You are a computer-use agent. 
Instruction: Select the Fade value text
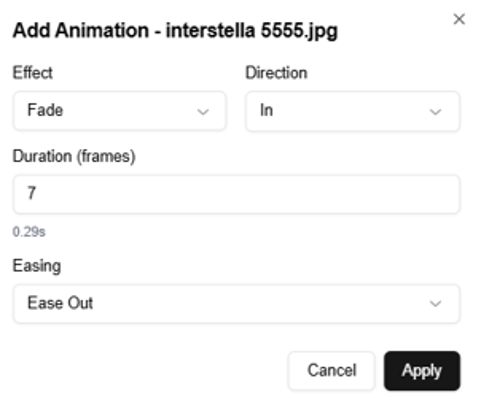click(x=45, y=110)
